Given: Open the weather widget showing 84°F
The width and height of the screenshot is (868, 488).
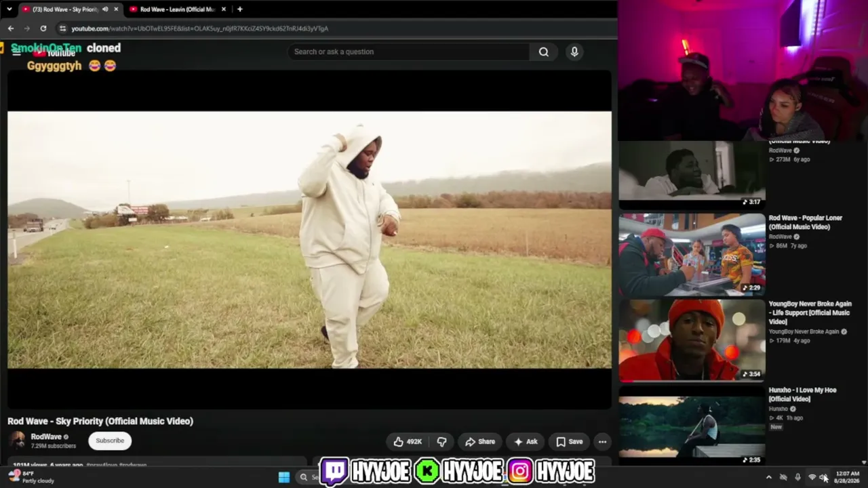Looking at the screenshot, I should [x=31, y=477].
